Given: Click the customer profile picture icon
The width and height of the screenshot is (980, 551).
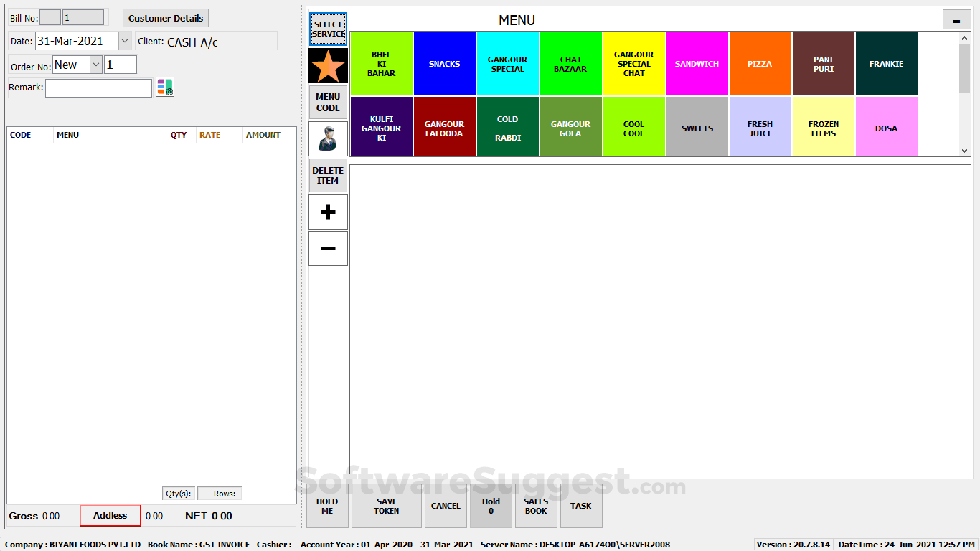Looking at the screenshot, I should [x=328, y=138].
